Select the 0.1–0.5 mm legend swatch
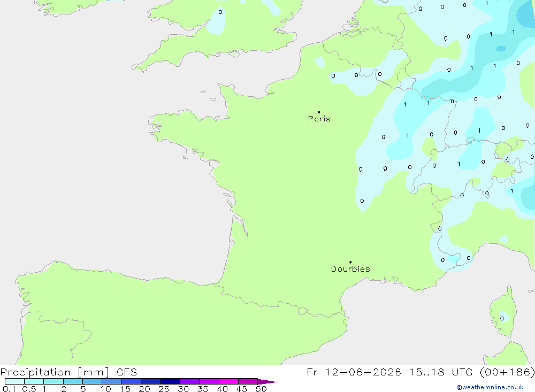 coord(14,381)
